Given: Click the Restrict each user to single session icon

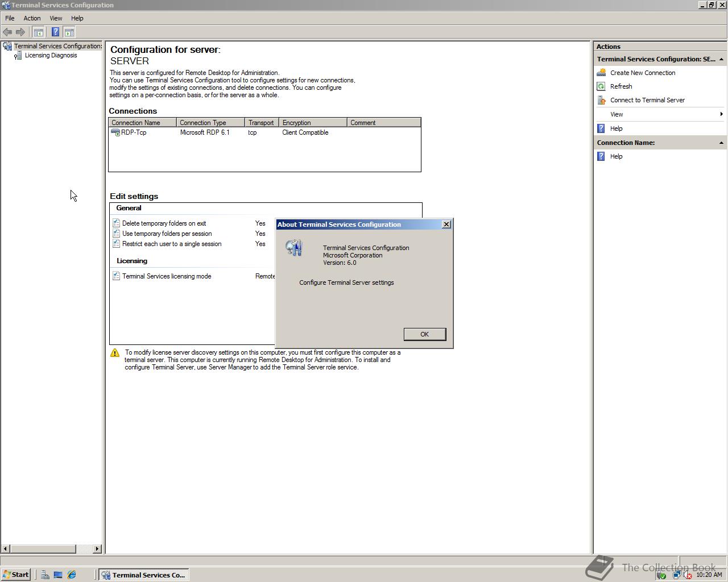Looking at the screenshot, I should pyautogui.click(x=116, y=244).
